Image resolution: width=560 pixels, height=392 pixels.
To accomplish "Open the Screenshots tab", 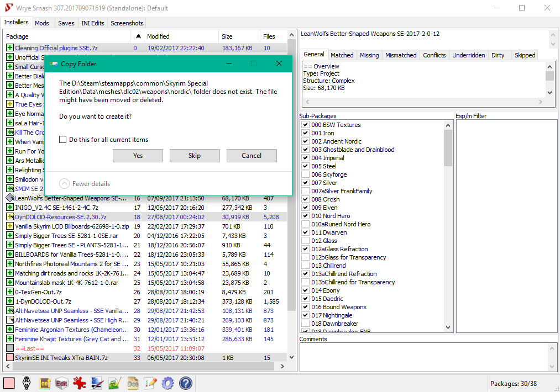I will (x=127, y=23).
